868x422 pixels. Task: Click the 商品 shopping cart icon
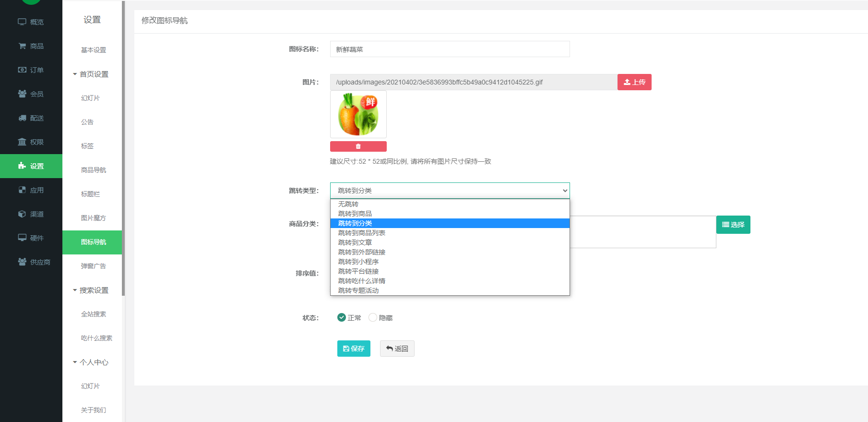(22, 46)
